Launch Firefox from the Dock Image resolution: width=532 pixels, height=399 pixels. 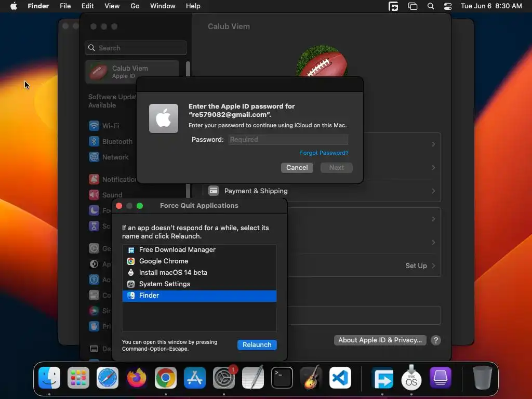137,378
